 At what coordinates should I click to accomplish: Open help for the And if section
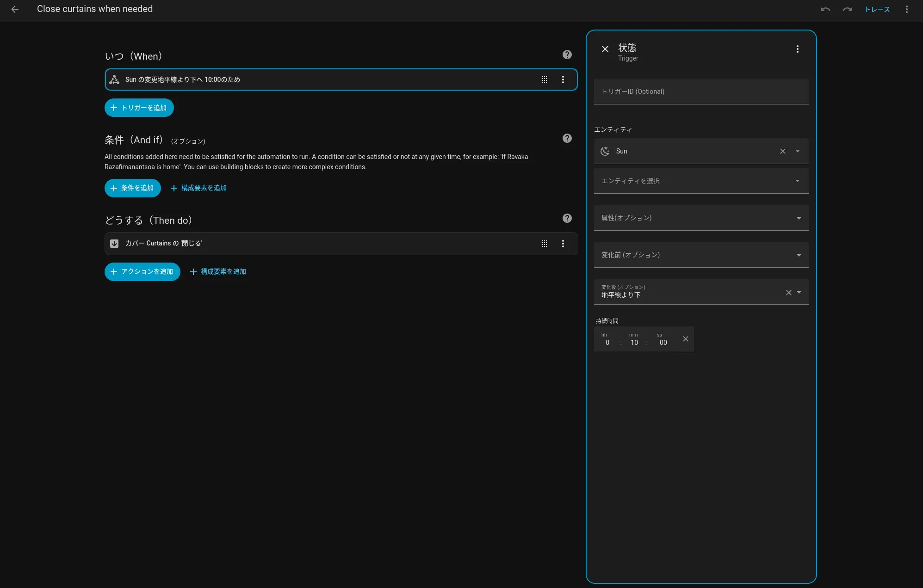pyautogui.click(x=567, y=138)
